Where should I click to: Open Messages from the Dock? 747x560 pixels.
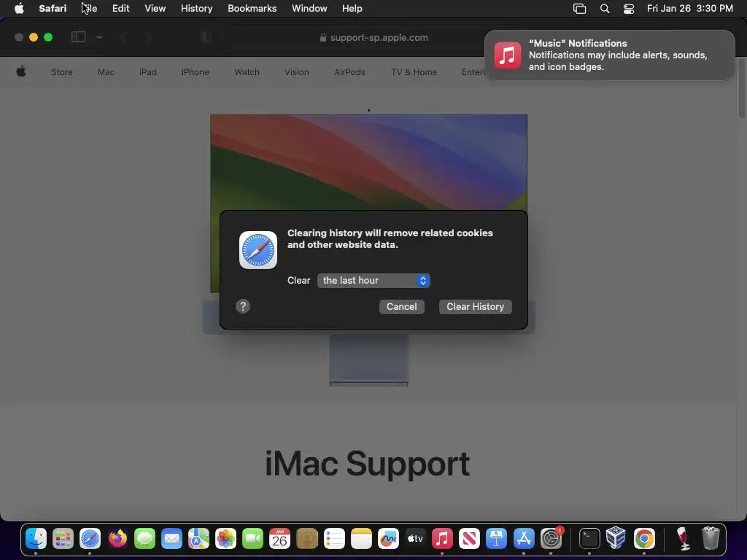tap(145, 539)
